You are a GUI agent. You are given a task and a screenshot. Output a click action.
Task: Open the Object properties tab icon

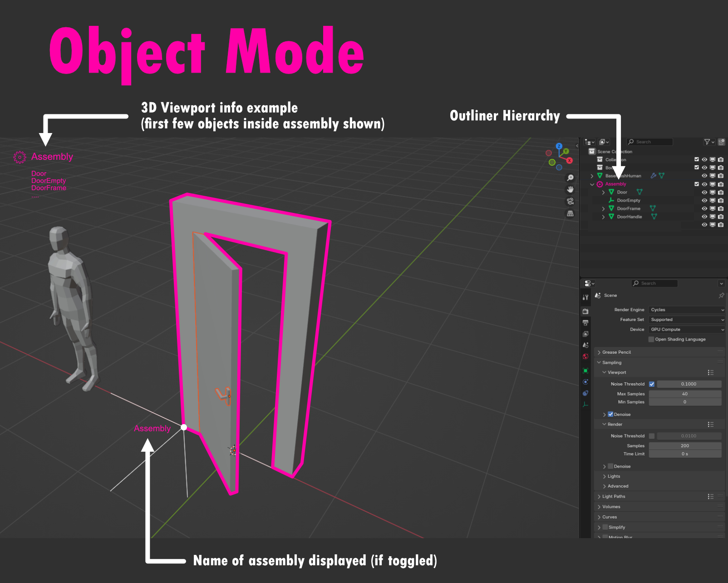tap(585, 371)
